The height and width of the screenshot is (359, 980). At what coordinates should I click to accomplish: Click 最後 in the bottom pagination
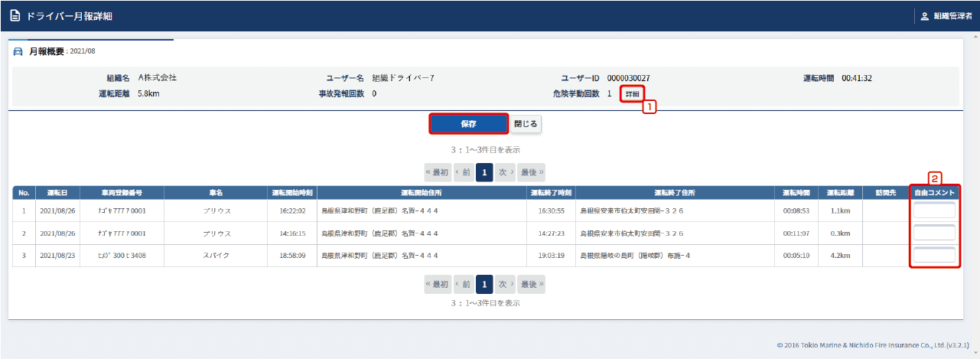531,285
